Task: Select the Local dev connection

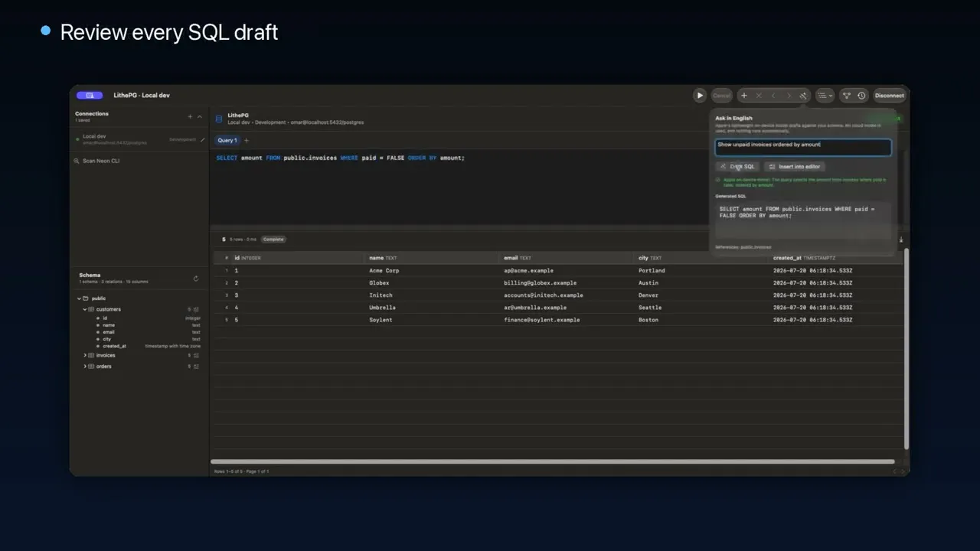Action: 139,139
